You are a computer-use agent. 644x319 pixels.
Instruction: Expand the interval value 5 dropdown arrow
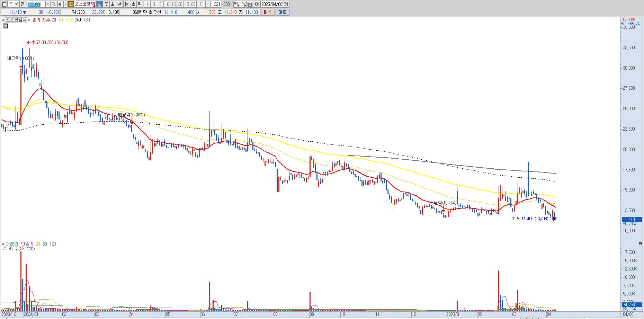point(208,4)
